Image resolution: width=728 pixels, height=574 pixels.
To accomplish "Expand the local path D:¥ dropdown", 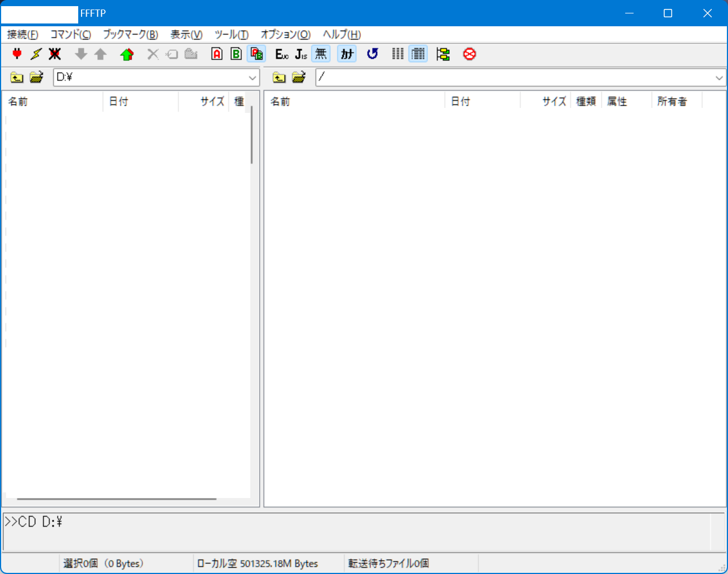I will click(x=253, y=78).
